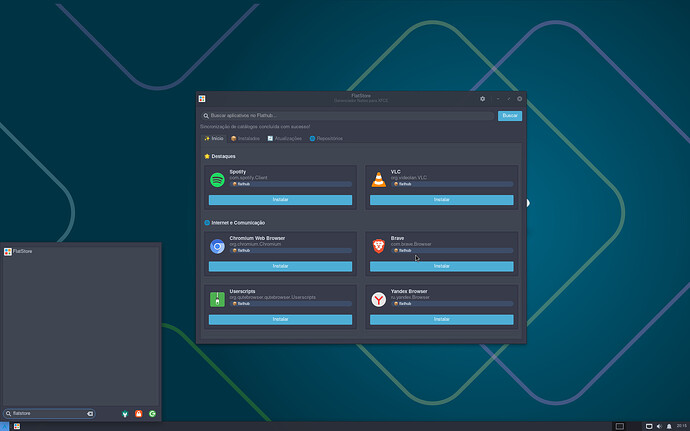Select FlatStore result in launcher menu
The image size is (690, 431).
click(x=81, y=251)
